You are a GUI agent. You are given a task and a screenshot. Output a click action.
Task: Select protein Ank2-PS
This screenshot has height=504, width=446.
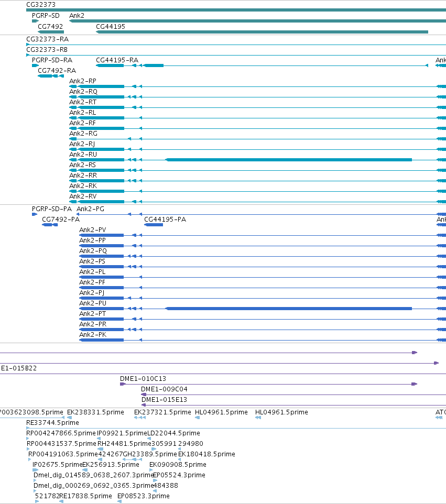tap(92, 261)
